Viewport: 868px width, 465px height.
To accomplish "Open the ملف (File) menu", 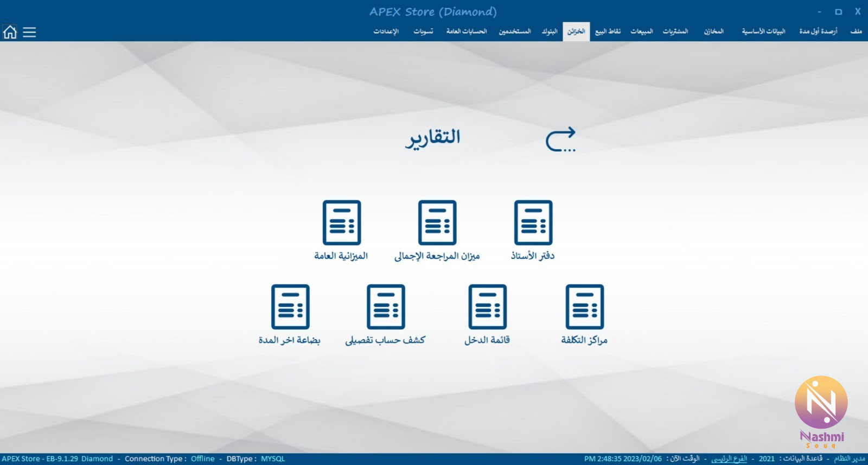I will [x=856, y=31].
